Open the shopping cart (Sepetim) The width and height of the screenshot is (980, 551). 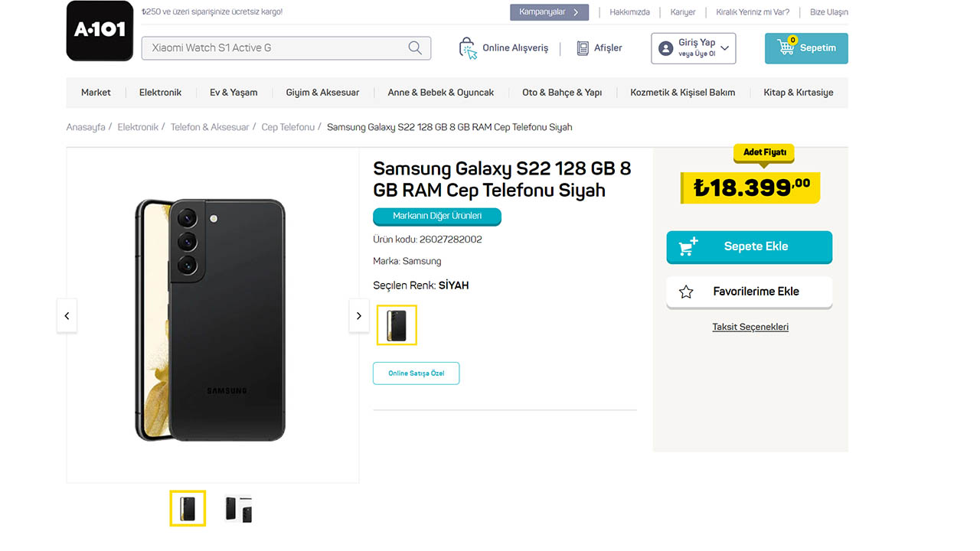click(806, 48)
